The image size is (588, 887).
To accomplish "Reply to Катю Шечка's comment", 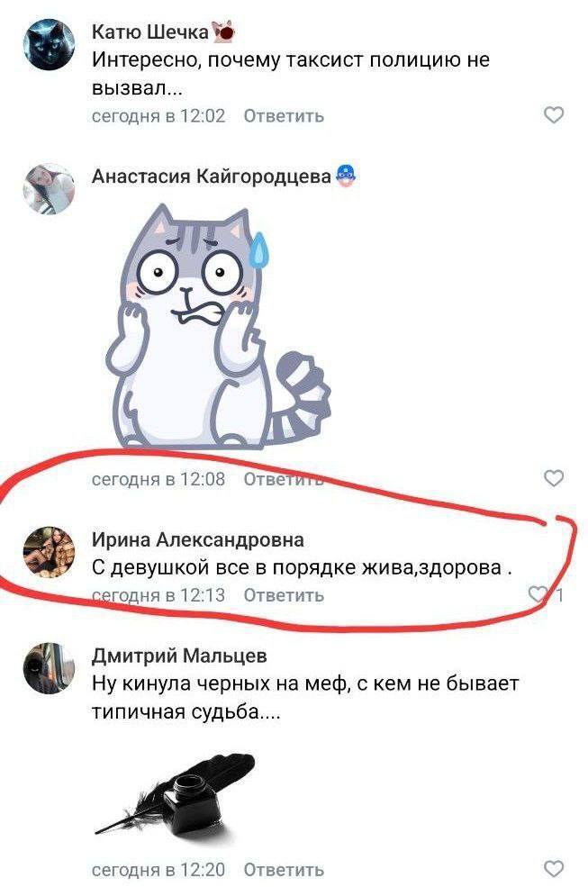I will (x=284, y=115).
